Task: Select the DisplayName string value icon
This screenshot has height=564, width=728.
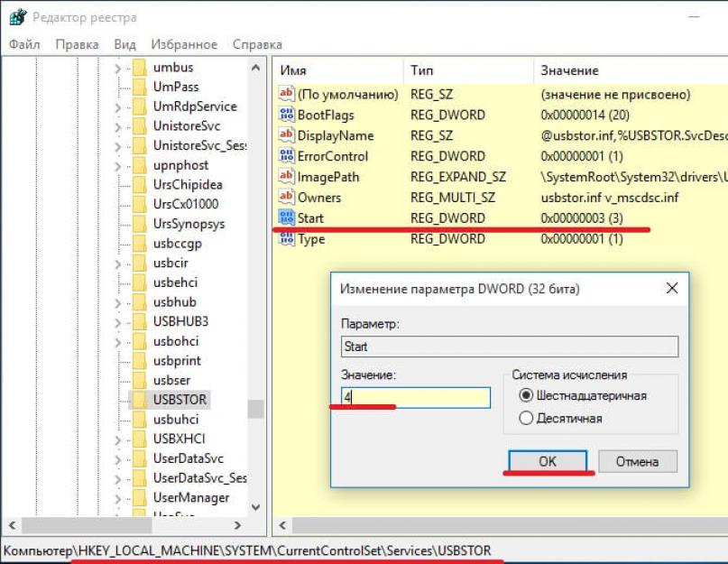Action: point(287,134)
